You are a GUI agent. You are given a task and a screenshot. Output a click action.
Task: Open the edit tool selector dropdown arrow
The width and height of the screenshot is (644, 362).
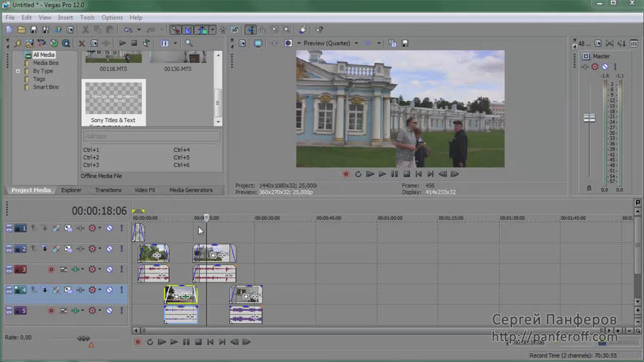tap(212, 30)
